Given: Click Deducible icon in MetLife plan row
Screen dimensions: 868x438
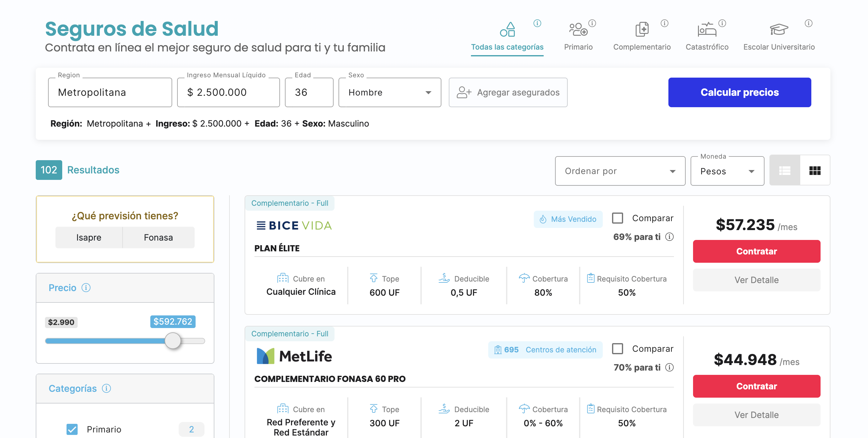Looking at the screenshot, I should [x=444, y=408].
